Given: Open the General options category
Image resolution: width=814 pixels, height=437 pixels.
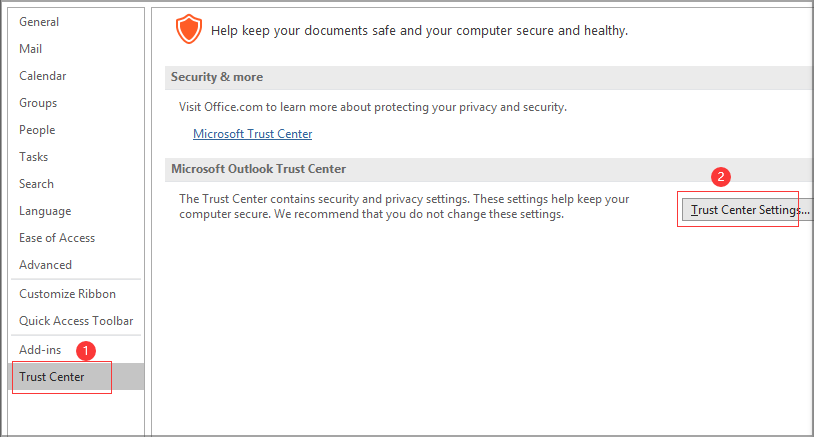Looking at the screenshot, I should click(39, 22).
